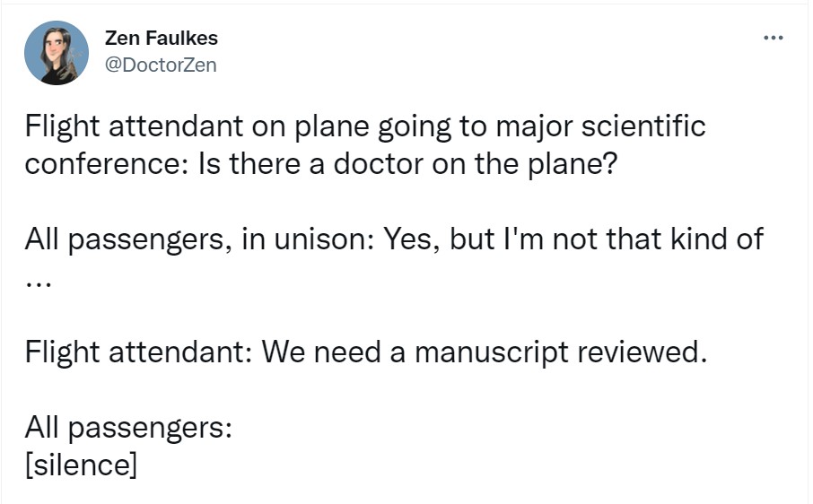The height and width of the screenshot is (504, 813).
Task: Click the tweet's first line about flight attendant
Action: pos(365,126)
